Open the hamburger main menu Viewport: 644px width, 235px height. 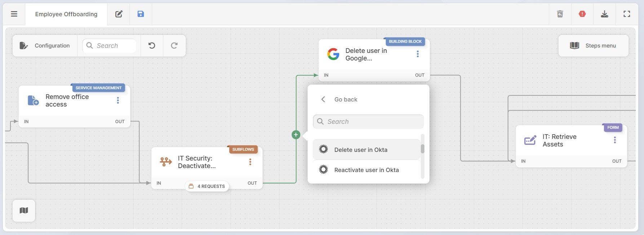coord(14,14)
